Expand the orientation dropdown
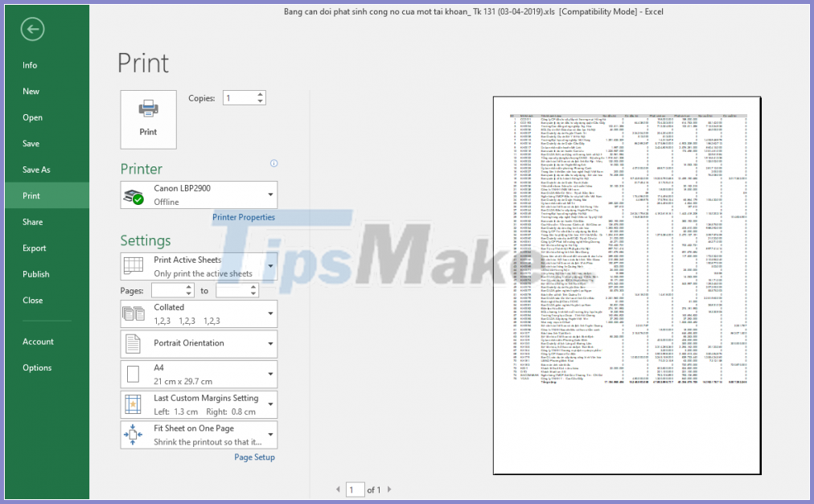The width and height of the screenshot is (814, 504). point(270,344)
